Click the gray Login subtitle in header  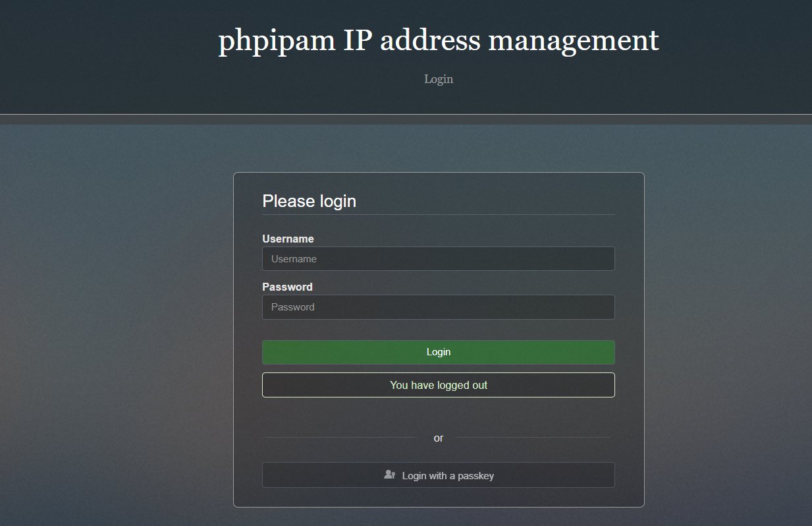439,79
